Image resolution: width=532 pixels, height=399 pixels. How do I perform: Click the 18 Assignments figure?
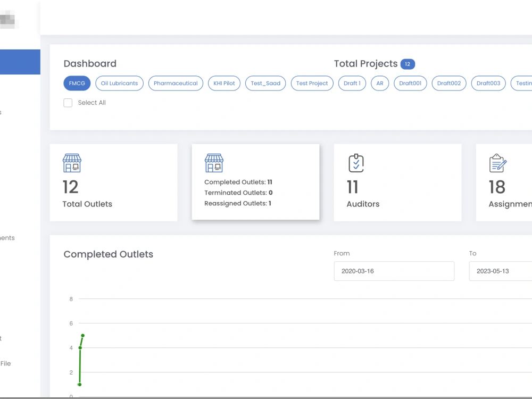point(497,187)
